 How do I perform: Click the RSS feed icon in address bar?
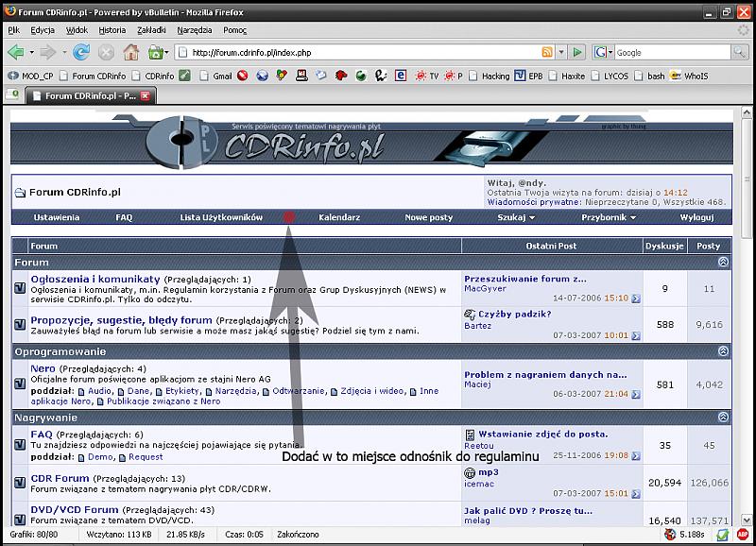547,52
